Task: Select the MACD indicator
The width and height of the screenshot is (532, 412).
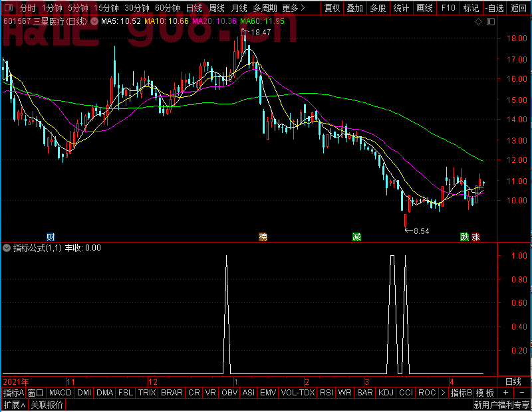Action: point(61,393)
